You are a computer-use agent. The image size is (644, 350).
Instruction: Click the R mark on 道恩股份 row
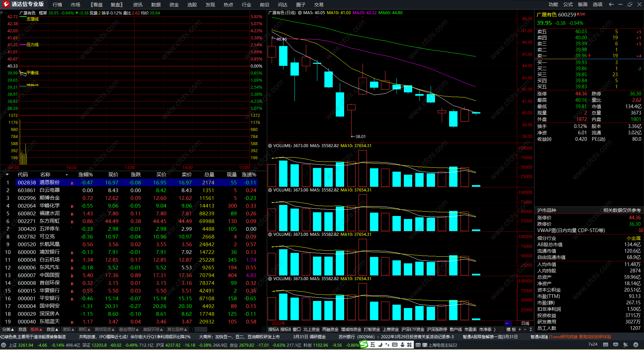(x=72, y=183)
